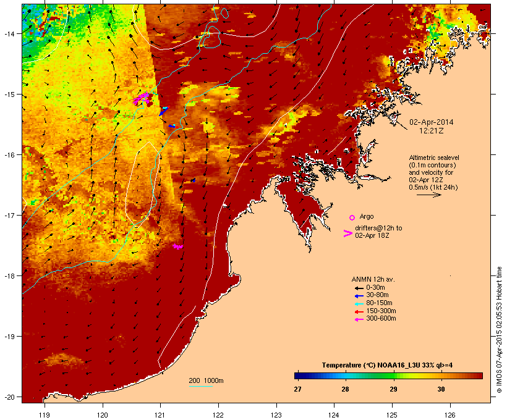Click the 30-80m depth label
This screenshot has height=420, width=507.
click(377, 295)
